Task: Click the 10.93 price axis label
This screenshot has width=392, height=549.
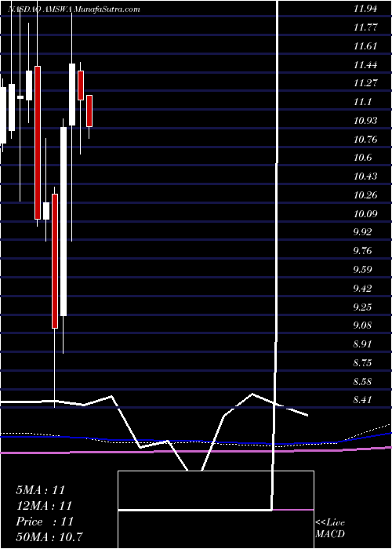Action: coord(365,121)
